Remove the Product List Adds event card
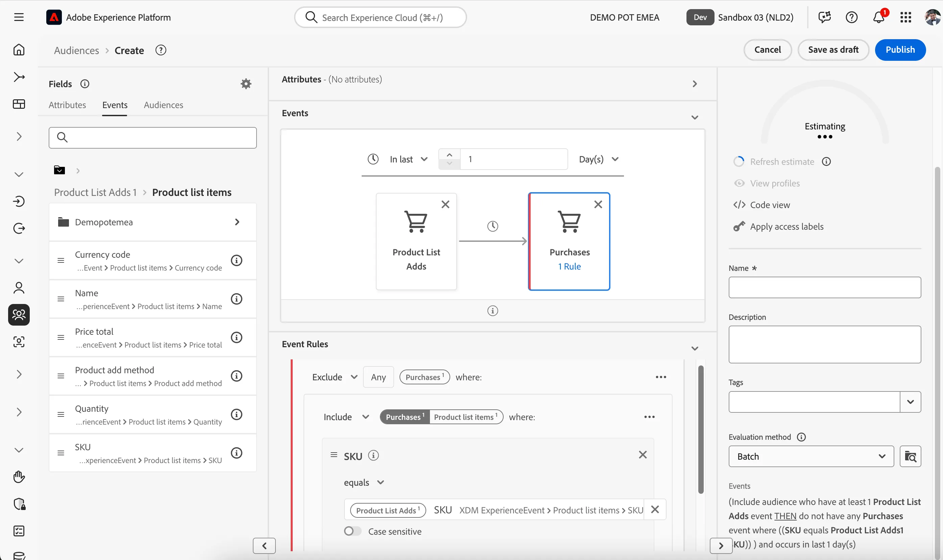943x560 pixels. tap(445, 205)
